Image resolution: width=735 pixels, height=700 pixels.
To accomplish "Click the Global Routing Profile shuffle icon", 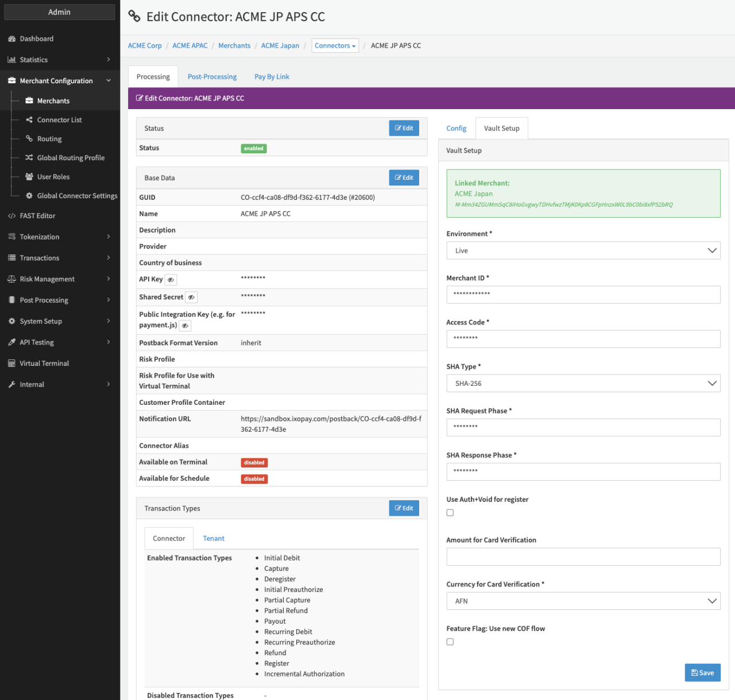I will point(29,158).
